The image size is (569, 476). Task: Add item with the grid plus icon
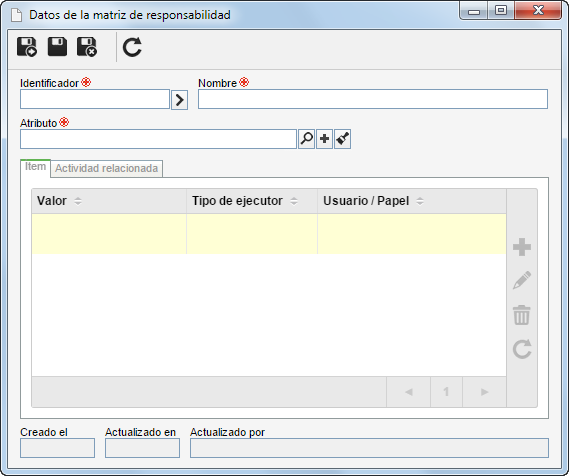(x=522, y=247)
